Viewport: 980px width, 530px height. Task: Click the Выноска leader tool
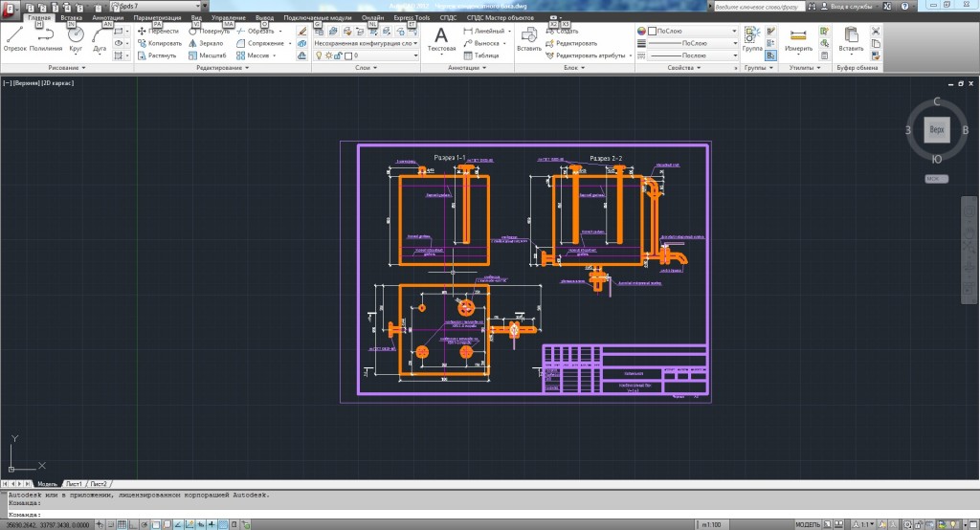(x=482, y=43)
